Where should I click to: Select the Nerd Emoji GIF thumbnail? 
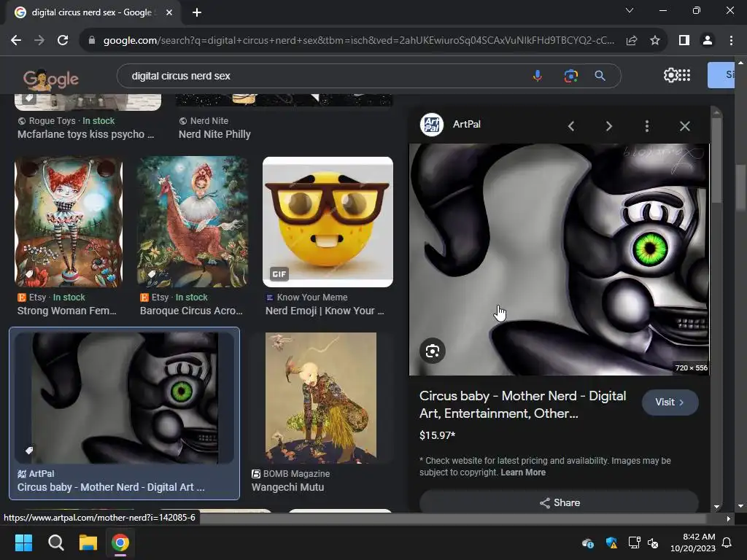(x=328, y=222)
